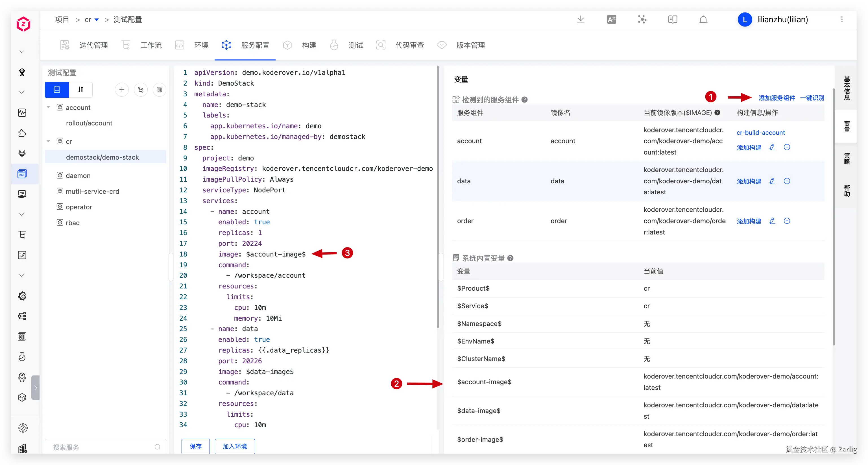Screen dimensions: 868x465
Task: Open the documentation book icon
Action: point(673,19)
